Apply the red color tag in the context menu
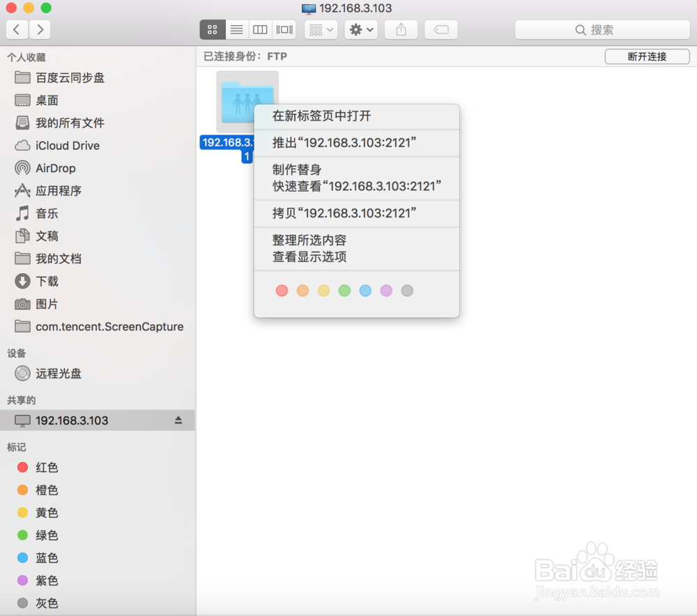The height and width of the screenshot is (616, 697). (x=282, y=291)
